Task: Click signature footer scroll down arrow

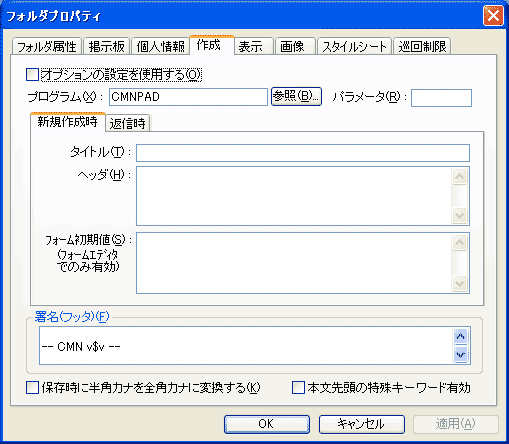Action: [x=461, y=355]
